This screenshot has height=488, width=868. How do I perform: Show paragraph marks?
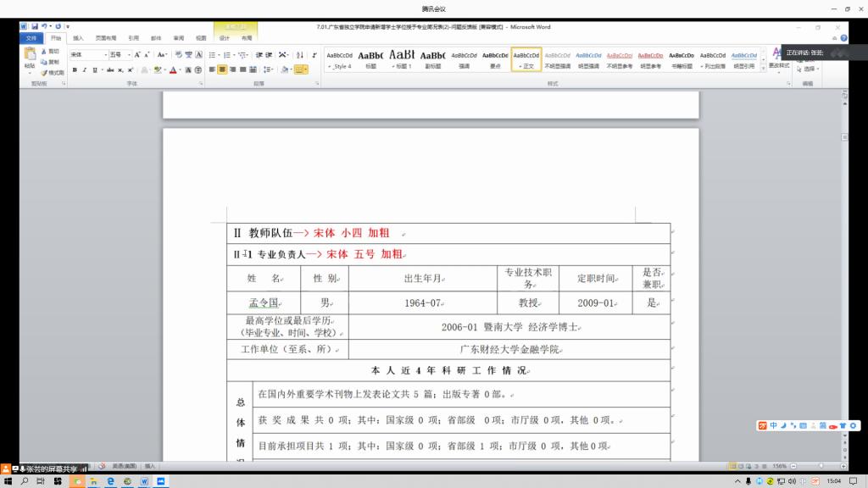tap(314, 55)
